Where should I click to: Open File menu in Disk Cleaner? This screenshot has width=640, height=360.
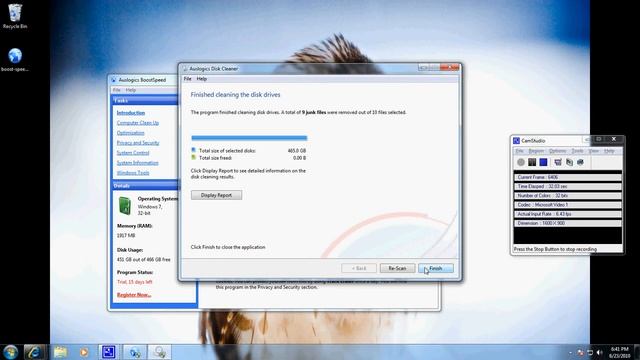click(x=187, y=79)
